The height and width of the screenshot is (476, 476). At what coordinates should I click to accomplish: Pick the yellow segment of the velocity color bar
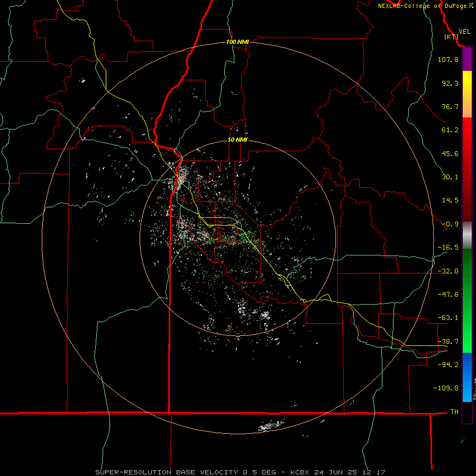click(x=467, y=83)
